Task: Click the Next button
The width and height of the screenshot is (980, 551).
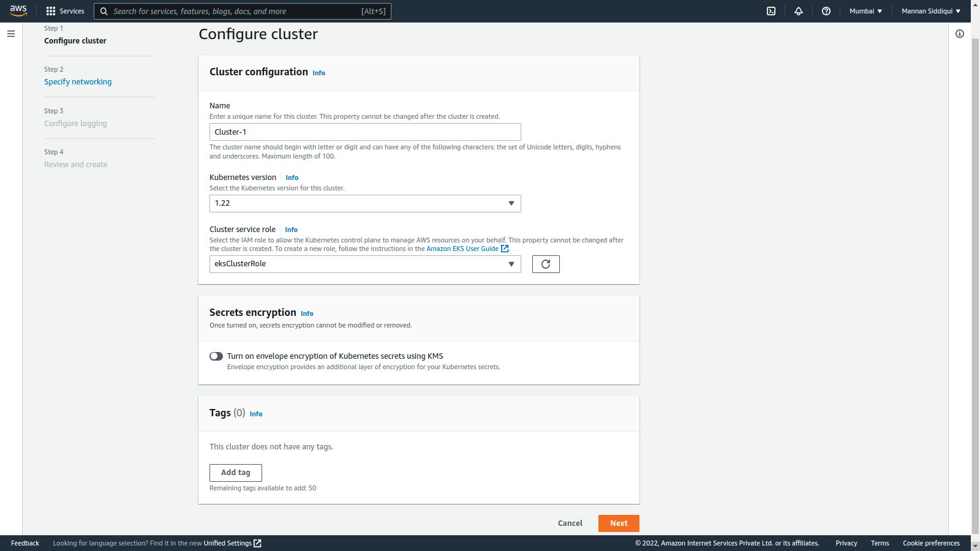Action: pyautogui.click(x=618, y=523)
